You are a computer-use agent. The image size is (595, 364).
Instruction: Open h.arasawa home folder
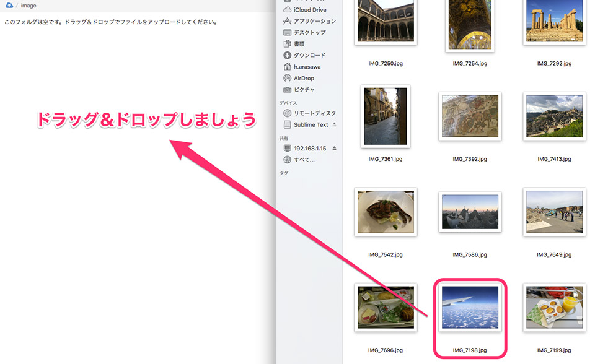tap(302, 67)
